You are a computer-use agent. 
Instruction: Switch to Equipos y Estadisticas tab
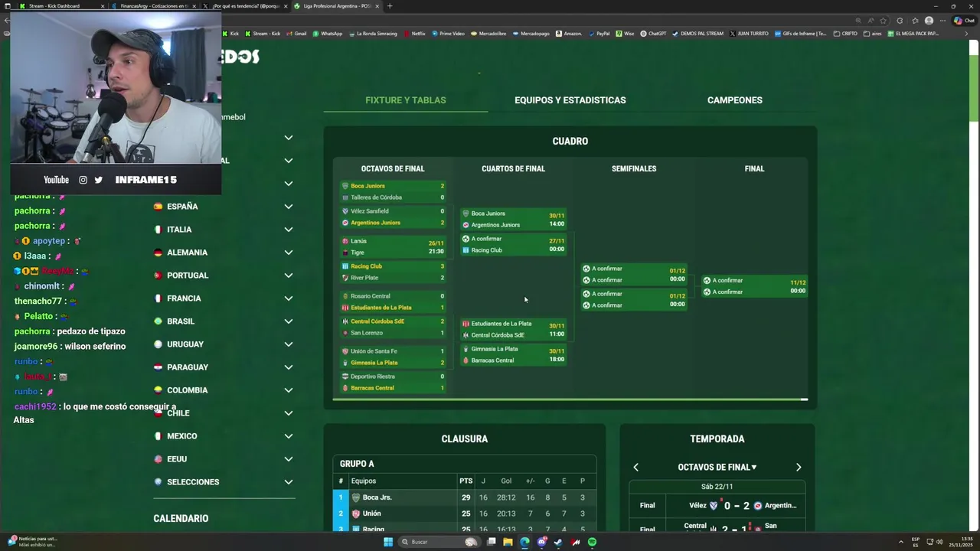(x=570, y=100)
